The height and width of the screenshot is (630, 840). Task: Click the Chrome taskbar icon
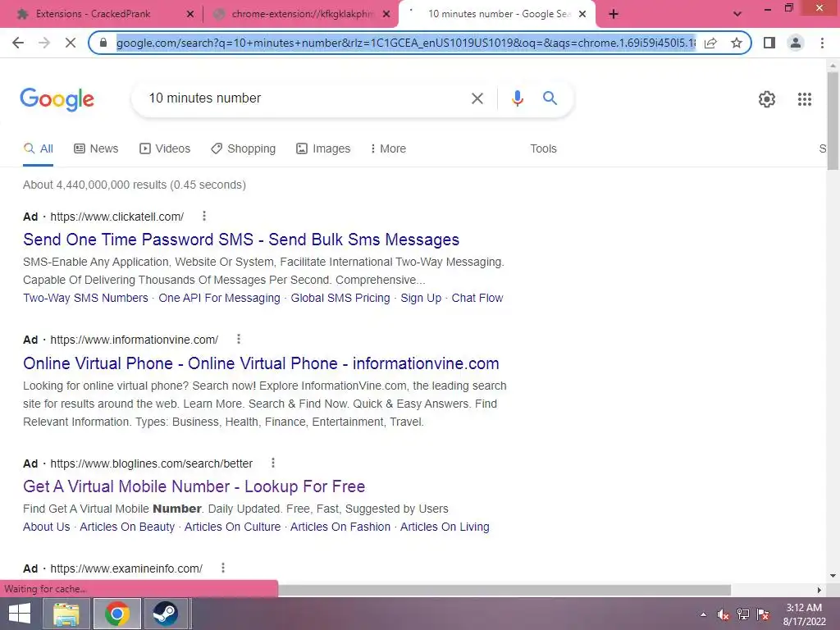click(117, 614)
